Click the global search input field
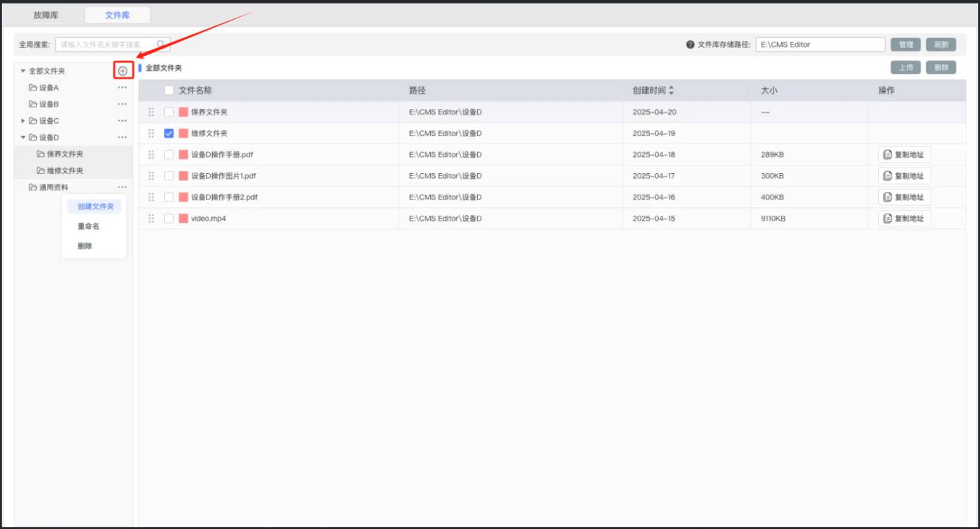 click(x=106, y=45)
